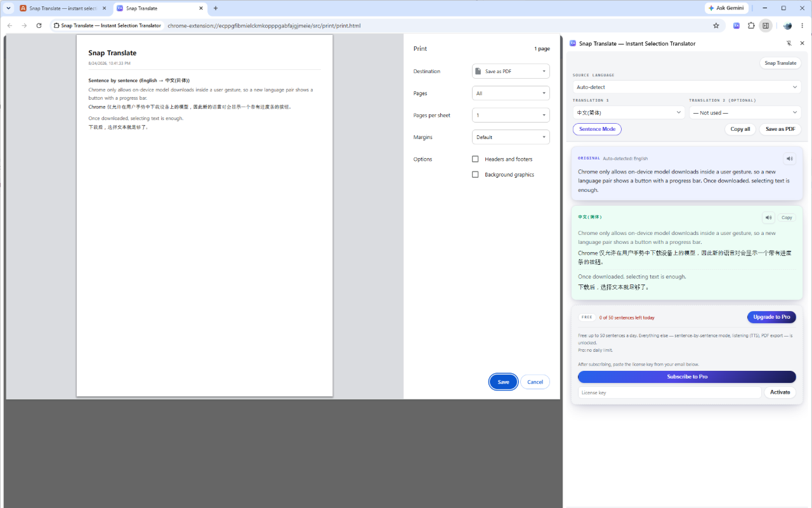Play audio of the Chinese translation
The width and height of the screenshot is (812, 508).
pyautogui.click(x=769, y=217)
